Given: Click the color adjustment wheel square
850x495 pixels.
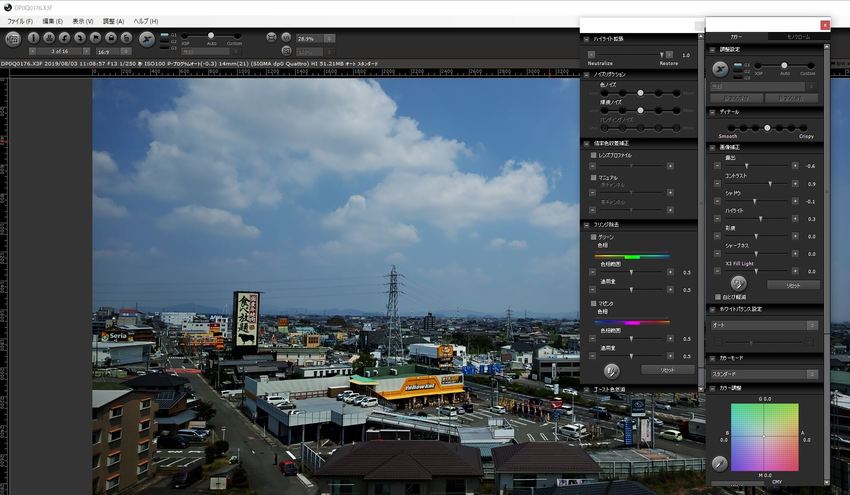Looking at the screenshot, I should (764, 437).
